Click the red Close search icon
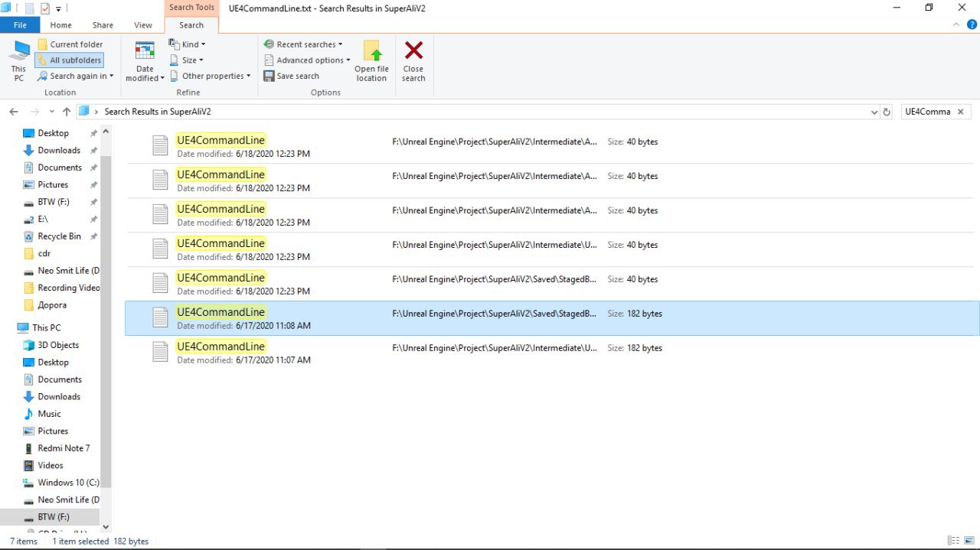This screenshot has width=980, height=550. point(413,50)
